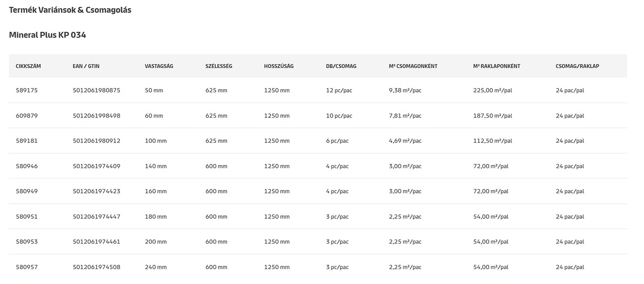This screenshot has width=644, height=284.
Task: Select the VASTAGSÁG column header
Action: (159, 66)
